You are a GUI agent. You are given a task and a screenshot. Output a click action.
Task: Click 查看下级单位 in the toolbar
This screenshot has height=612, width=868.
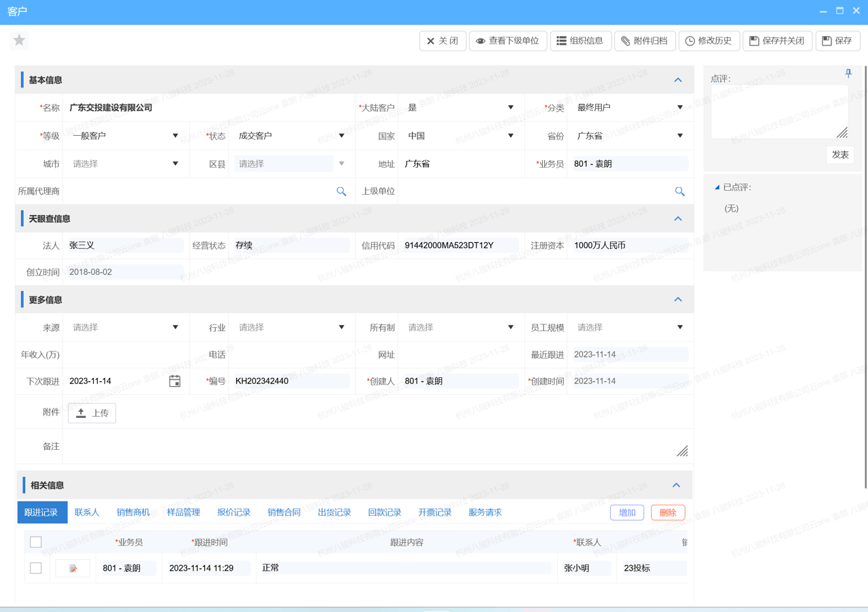(508, 41)
